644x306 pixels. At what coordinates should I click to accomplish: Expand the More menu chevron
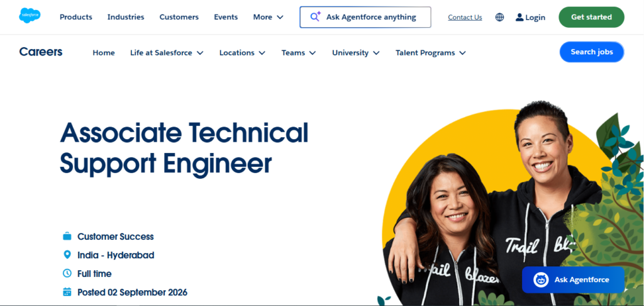280,17
